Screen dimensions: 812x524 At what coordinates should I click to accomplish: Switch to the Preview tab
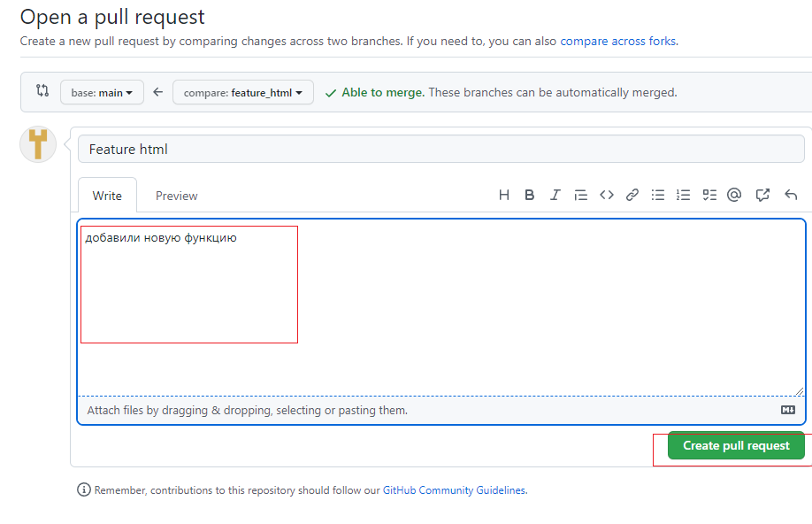tap(177, 196)
